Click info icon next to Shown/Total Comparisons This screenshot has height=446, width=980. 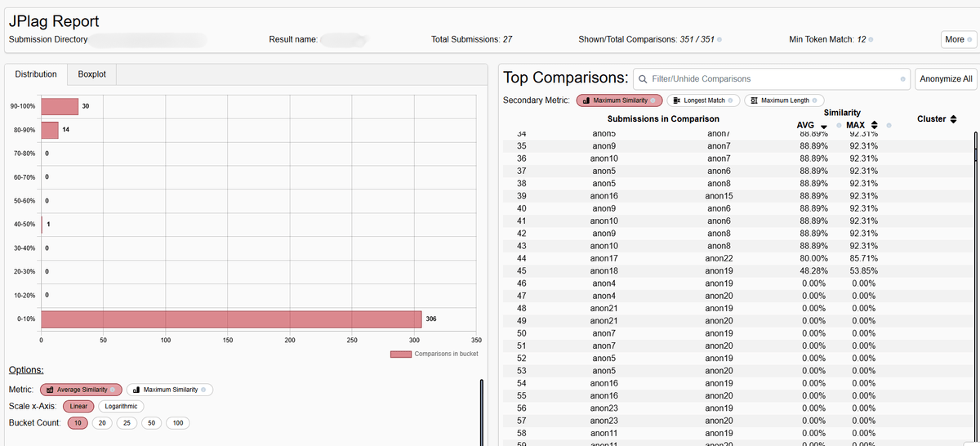point(719,40)
